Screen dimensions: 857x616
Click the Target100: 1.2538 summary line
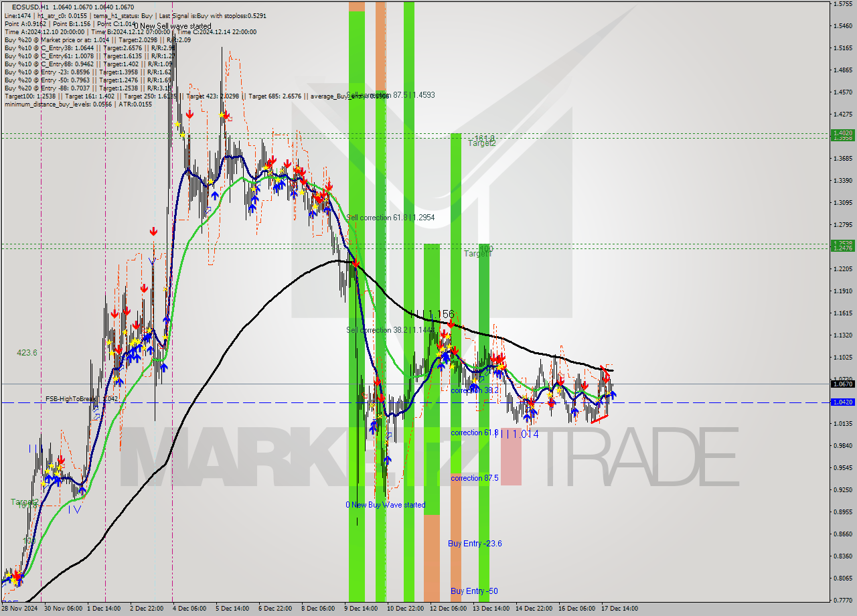[x=196, y=96]
